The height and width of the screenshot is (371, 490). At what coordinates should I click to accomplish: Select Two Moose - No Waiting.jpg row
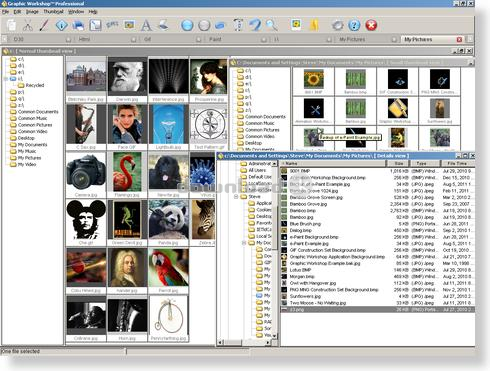click(x=378, y=303)
